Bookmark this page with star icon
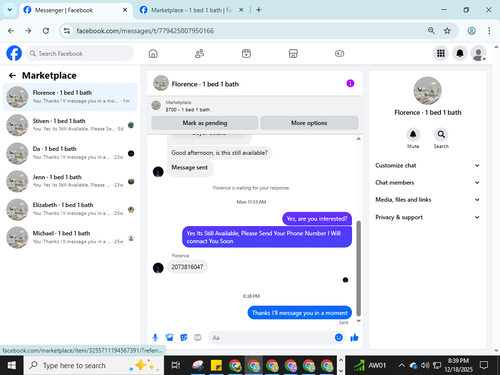Image resolution: width=500 pixels, height=375 pixels. point(447,31)
